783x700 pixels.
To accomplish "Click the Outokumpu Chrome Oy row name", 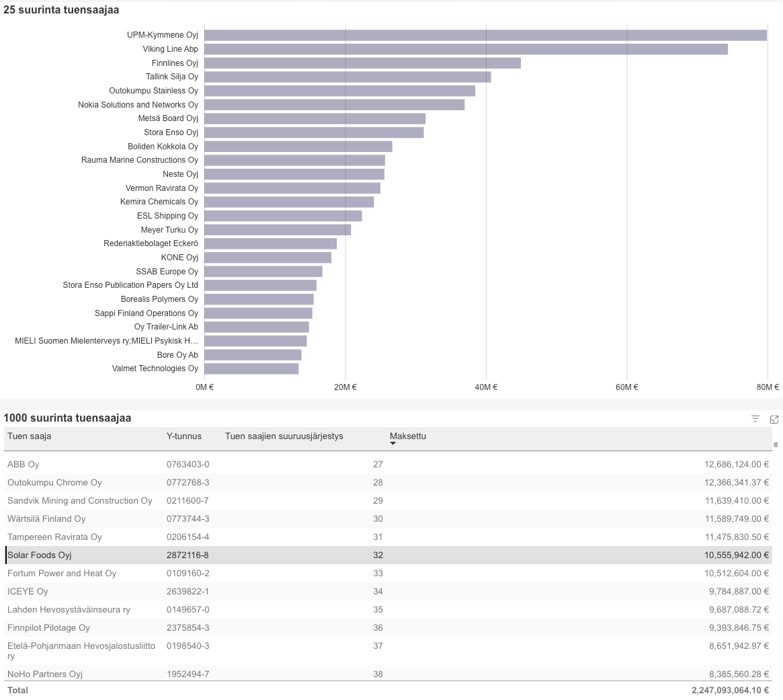I will tap(54, 483).
